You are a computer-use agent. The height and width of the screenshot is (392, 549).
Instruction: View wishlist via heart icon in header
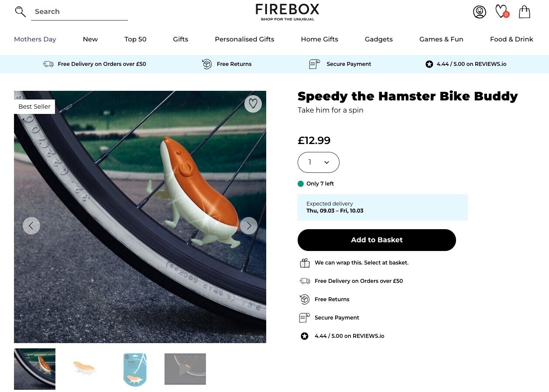pyautogui.click(x=501, y=11)
